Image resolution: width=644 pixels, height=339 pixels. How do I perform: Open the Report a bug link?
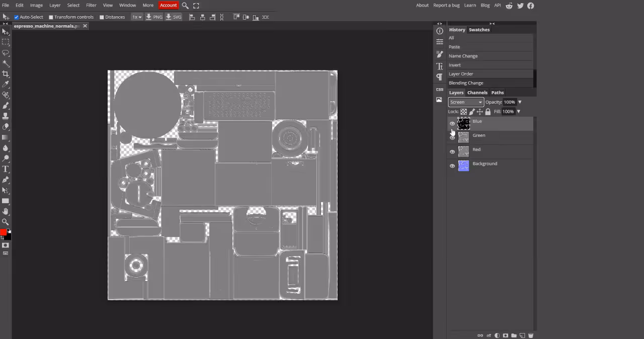coord(446,5)
